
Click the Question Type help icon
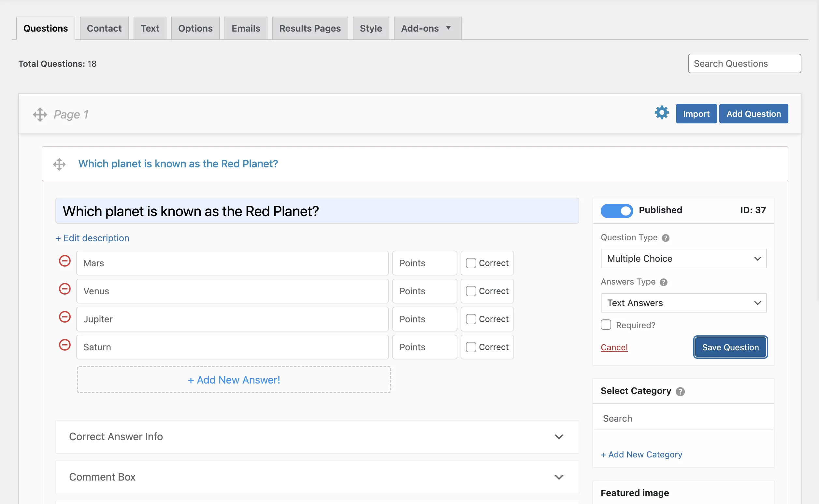pos(665,238)
